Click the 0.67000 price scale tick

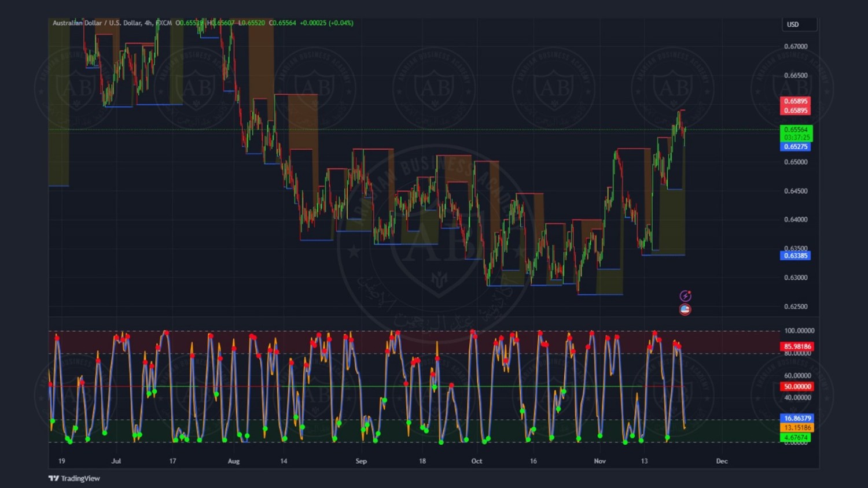pos(796,46)
